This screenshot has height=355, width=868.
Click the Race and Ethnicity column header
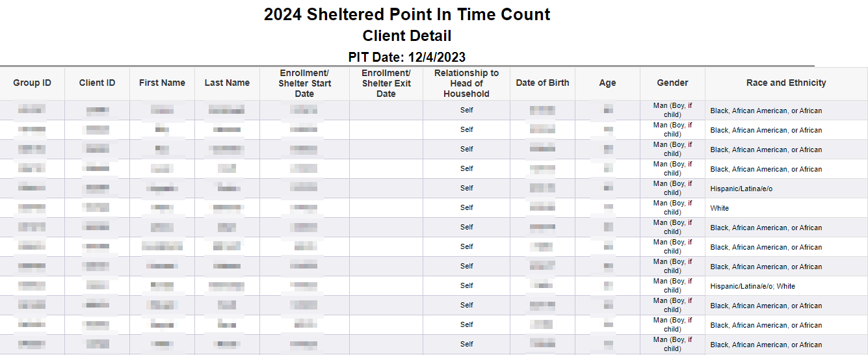tap(786, 83)
